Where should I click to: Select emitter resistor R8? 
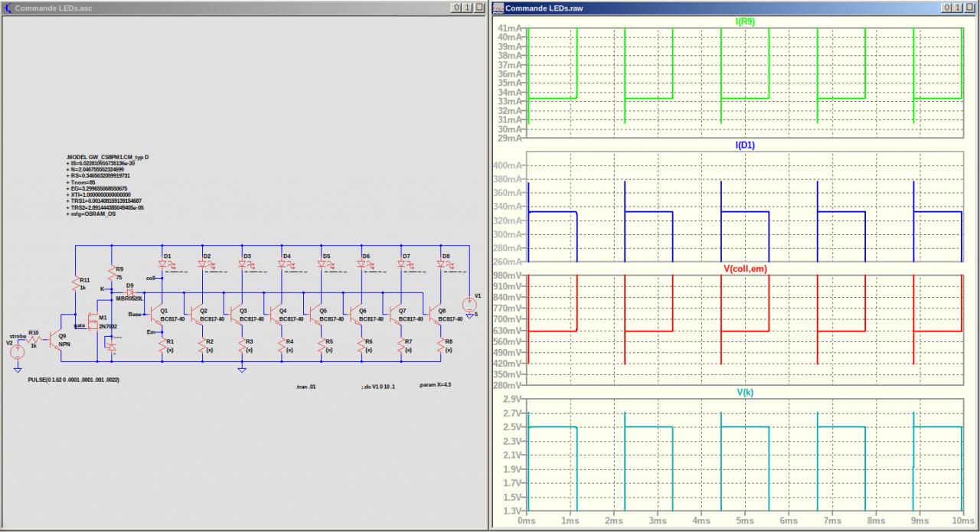pyautogui.click(x=441, y=346)
